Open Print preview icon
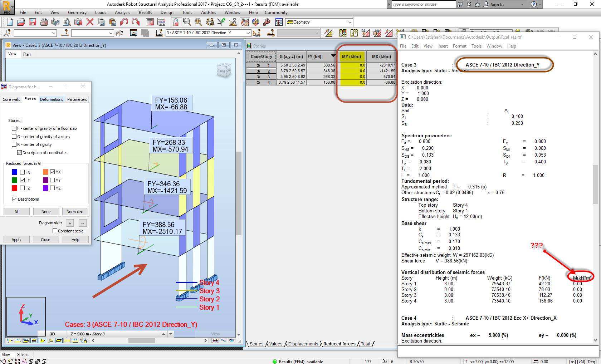Image resolution: width=601 pixels, height=364 pixels. click(67, 22)
